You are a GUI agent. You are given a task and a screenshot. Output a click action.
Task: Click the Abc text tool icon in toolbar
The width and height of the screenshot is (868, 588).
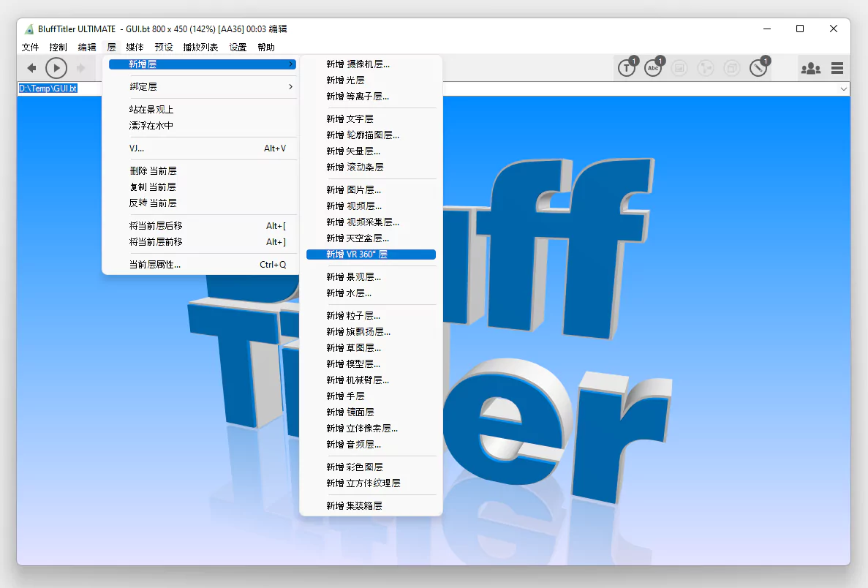tap(653, 67)
